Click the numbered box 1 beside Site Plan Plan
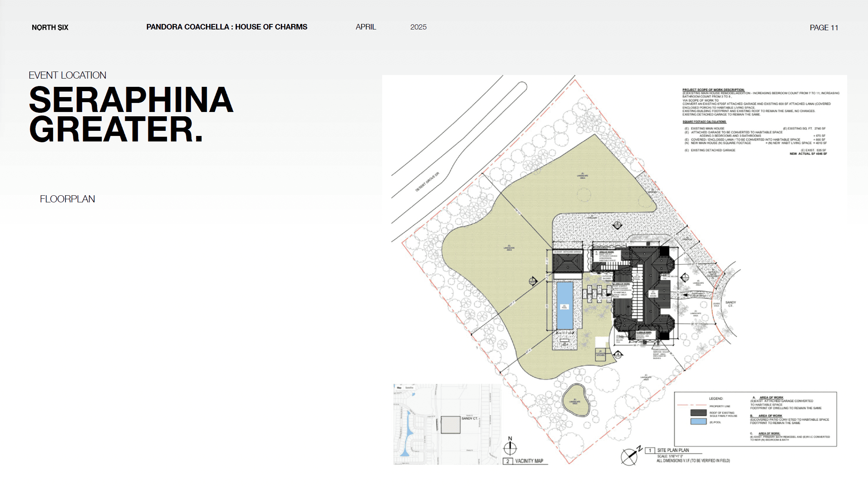This screenshot has height=488, width=868. [x=650, y=450]
